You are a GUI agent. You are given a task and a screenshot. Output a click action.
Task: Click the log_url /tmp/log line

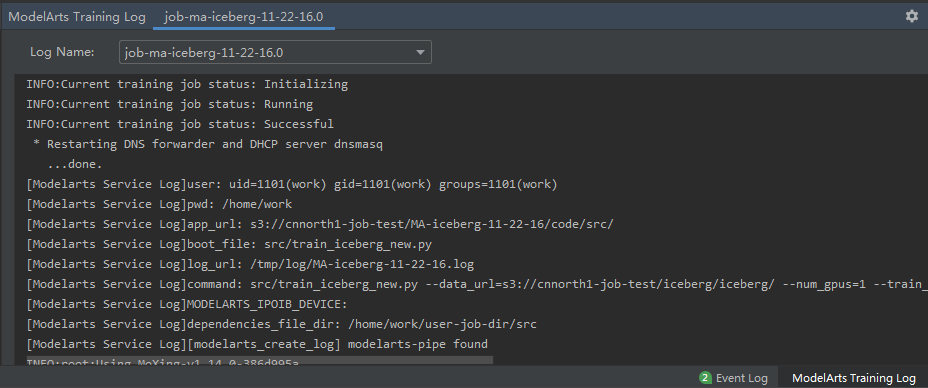[250, 264]
